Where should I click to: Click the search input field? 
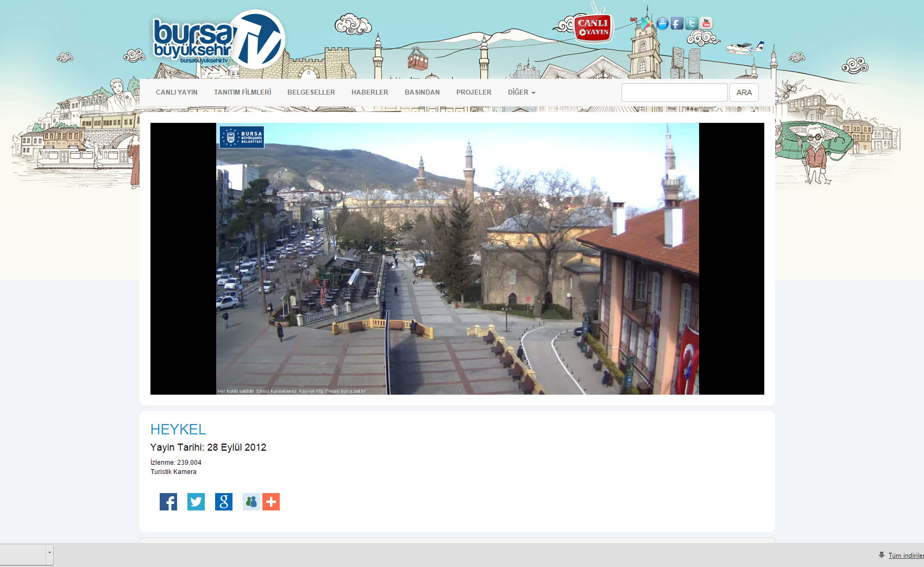pyautogui.click(x=674, y=92)
